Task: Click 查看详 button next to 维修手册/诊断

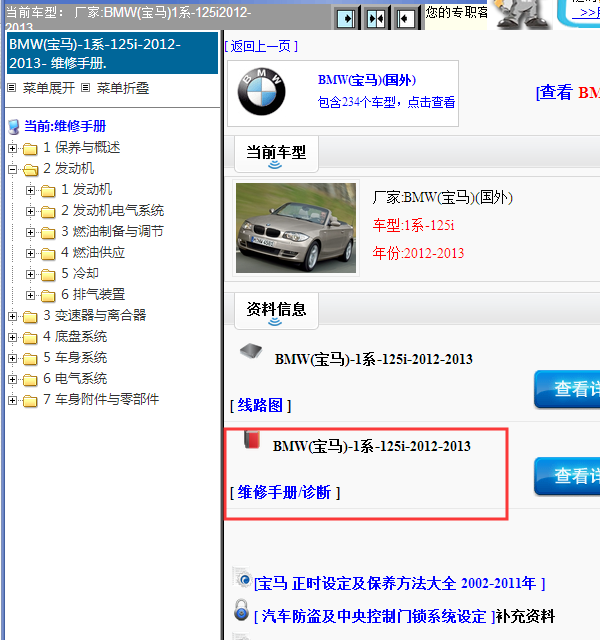Action: pyautogui.click(x=567, y=476)
